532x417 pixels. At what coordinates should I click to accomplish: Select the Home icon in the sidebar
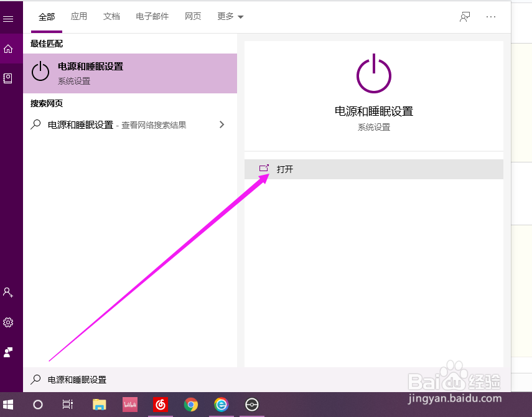tap(8, 49)
